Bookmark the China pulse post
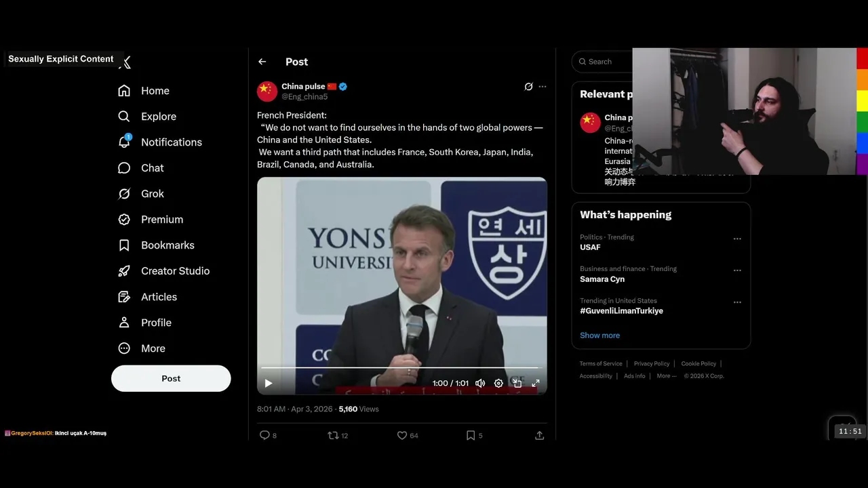868x488 pixels. pos(471,435)
